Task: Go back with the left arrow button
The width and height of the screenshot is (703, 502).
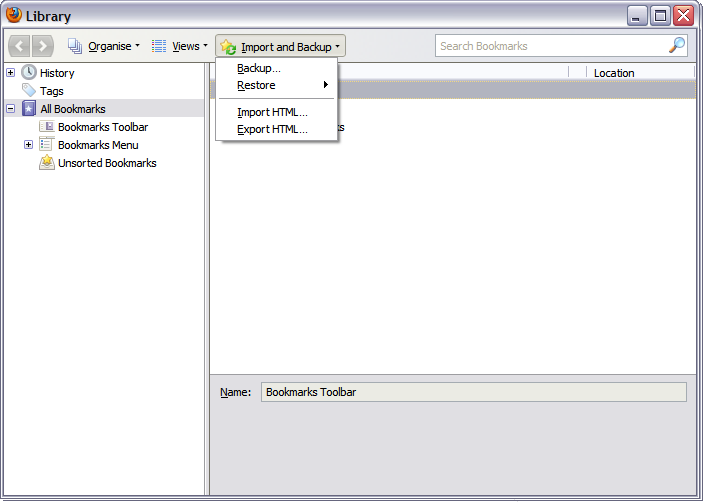Action: pyautogui.click(x=19, y=46)
